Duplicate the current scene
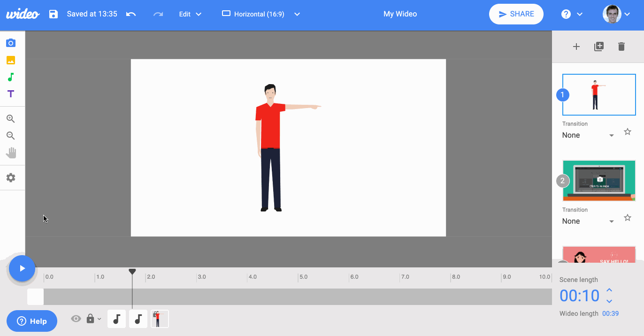The height and width of the screenshot is (336, 644). 599,47
